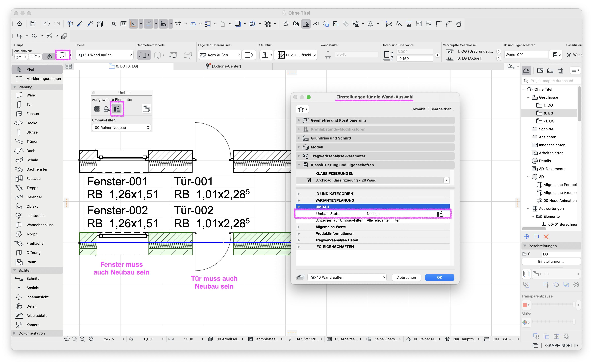Toggle the grid snap button

(x=178, y=24)
